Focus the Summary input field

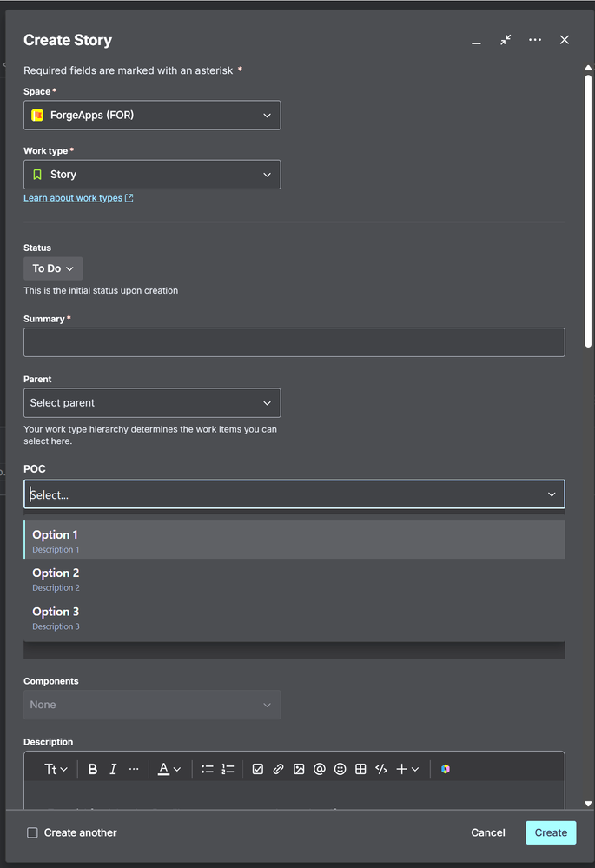click(x=294, y=342)
